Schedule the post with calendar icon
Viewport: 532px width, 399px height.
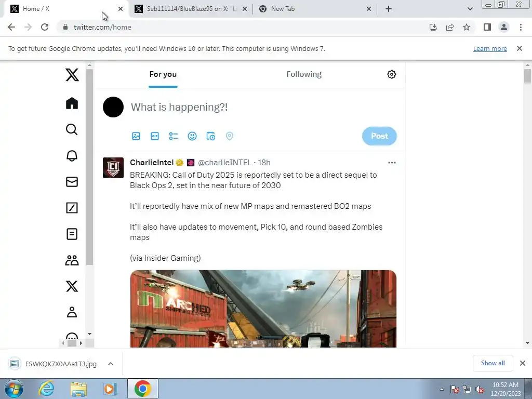pyautogui.click(x=211, y=136)
